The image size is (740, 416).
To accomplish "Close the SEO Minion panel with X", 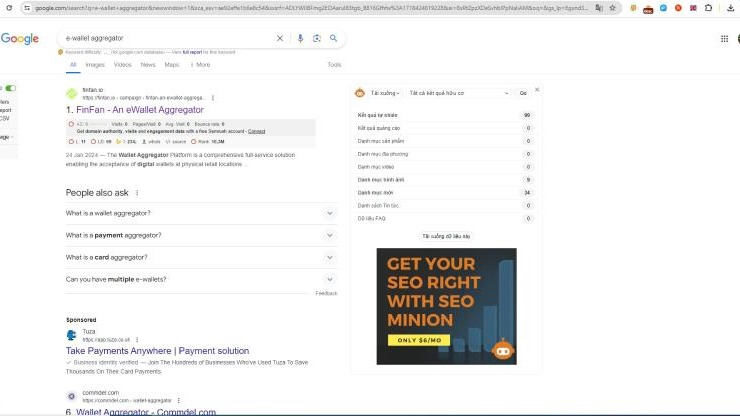I will pyautogui.click(x=537, y=89).
